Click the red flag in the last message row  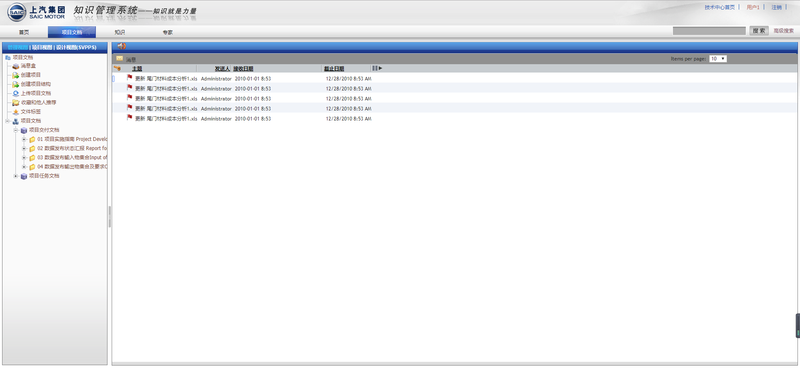pyautogui.click(x=130, y=118)
